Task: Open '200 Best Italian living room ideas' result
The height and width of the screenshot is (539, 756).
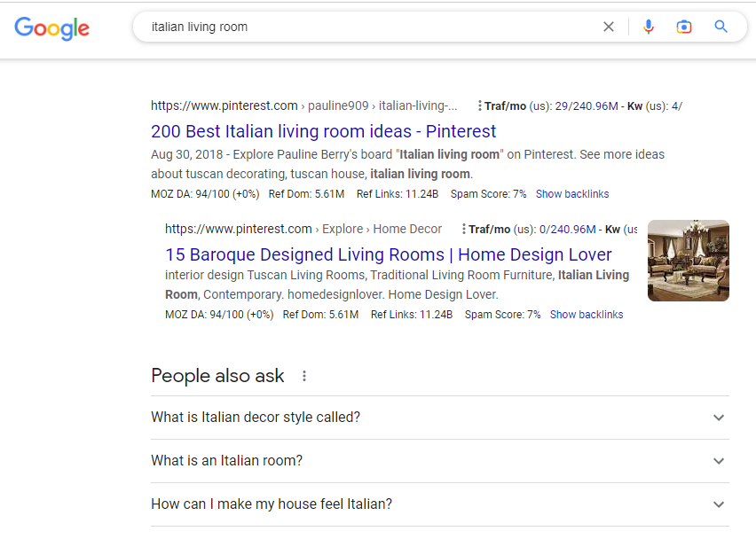Action: (x=323, y=131)
